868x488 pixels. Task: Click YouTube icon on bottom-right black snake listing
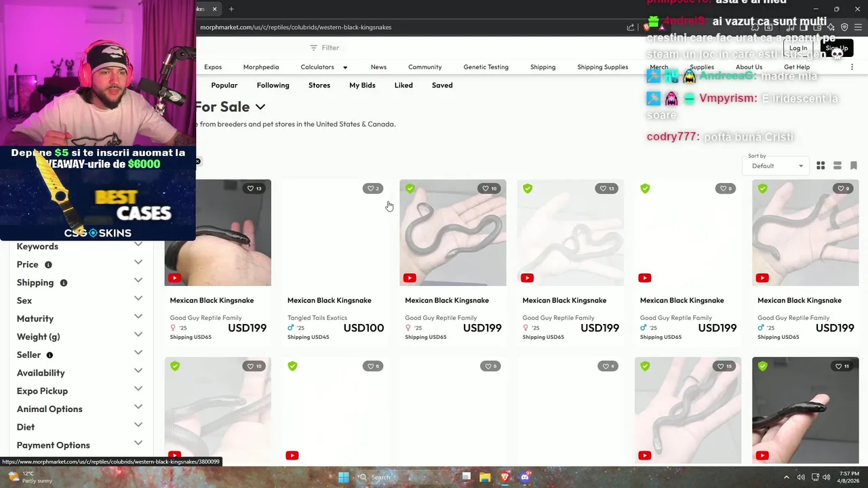(762, 455)
